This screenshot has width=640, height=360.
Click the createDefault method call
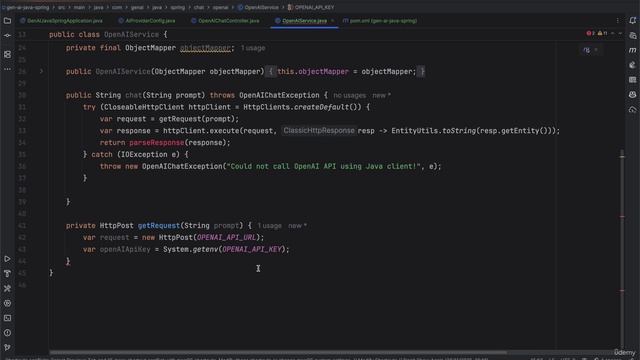point(322,107)
